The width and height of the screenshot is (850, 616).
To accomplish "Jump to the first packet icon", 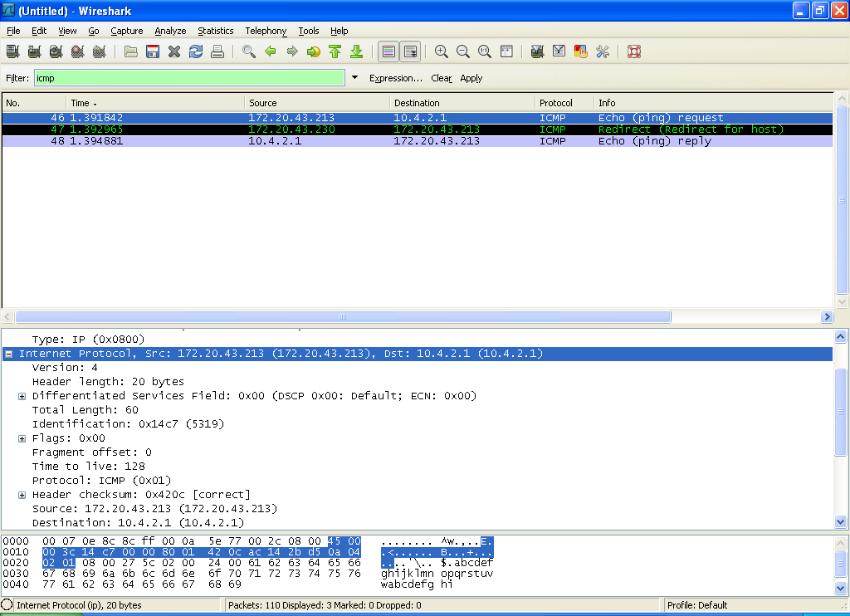I will tap(335, 51).
